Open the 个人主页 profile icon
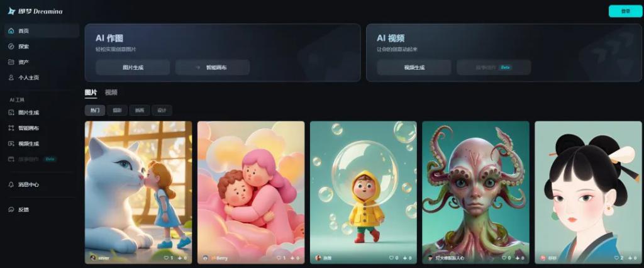The image size is (644, 268). pos(11,77)
